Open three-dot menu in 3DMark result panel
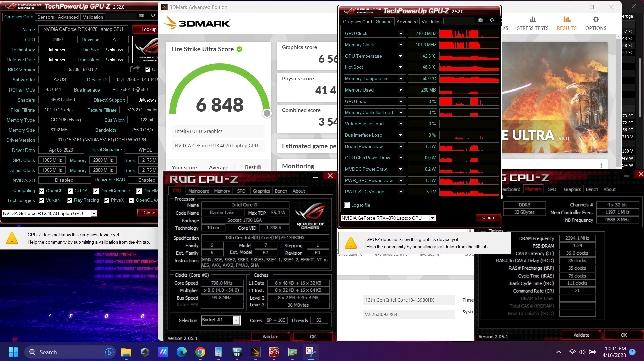Screen dimensions: 644x361 click(601, 166)
